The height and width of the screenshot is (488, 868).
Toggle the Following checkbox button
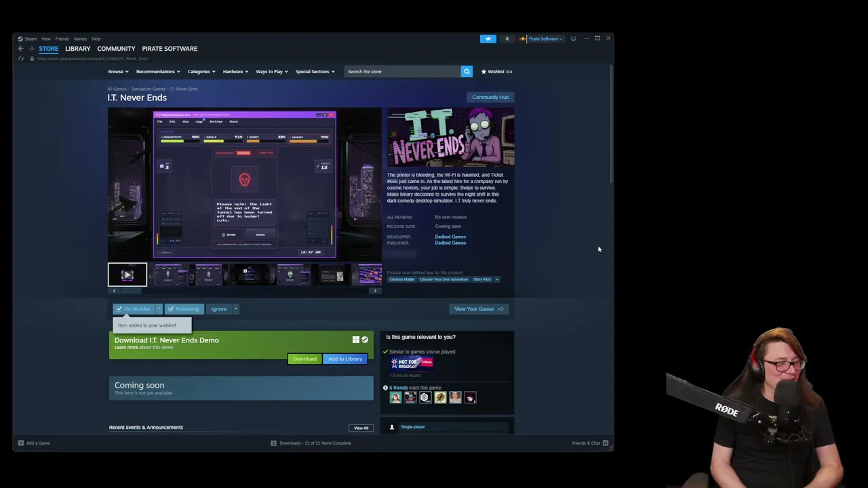(x=184, y=309)
